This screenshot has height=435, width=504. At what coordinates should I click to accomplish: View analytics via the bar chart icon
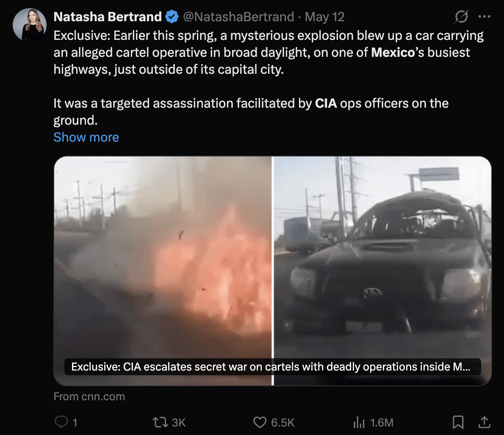[359, 422]
